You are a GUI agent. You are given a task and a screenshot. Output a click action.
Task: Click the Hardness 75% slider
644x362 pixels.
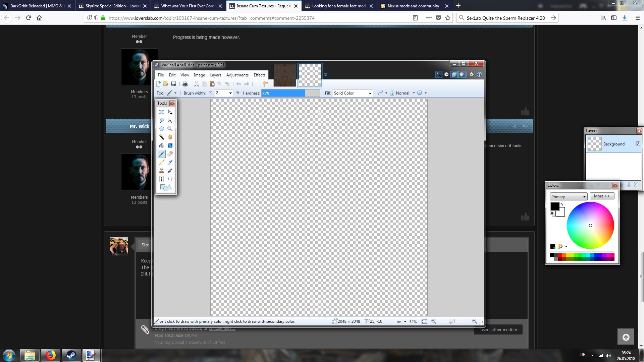coord(290,93)
